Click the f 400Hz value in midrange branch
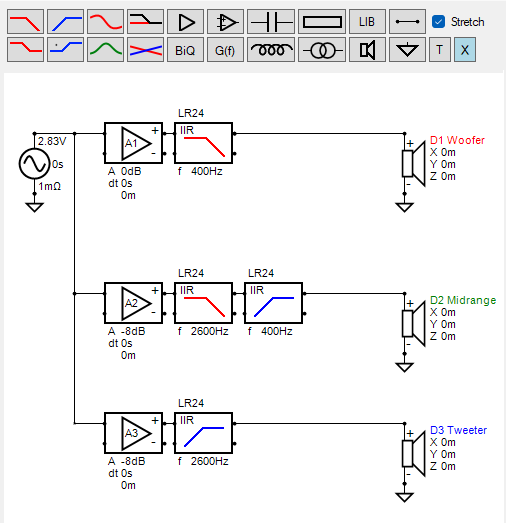Image resolution: width=506 pixels, height=523 pixels. coord(270,332)
